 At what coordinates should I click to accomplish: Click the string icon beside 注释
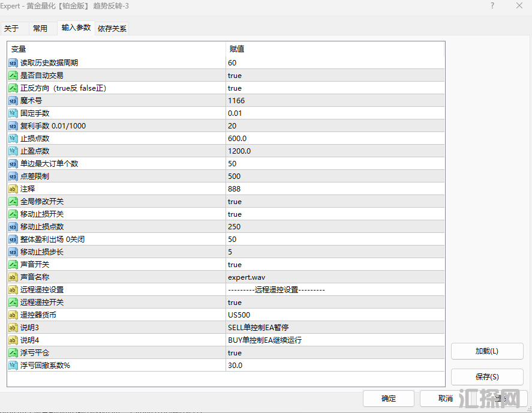pyautogui.click(x=13, y=189)
